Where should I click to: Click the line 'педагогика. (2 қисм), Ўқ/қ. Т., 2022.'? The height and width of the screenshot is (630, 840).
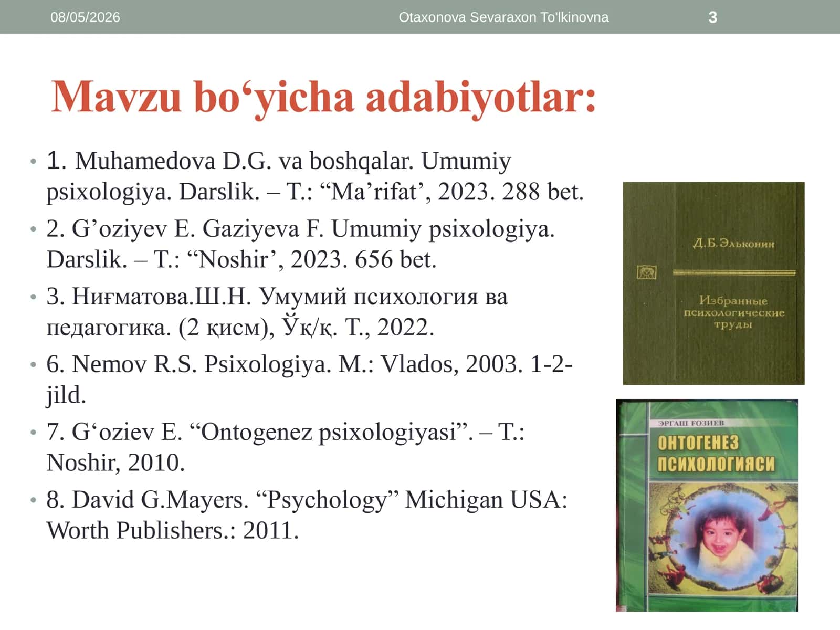(240, 327)
